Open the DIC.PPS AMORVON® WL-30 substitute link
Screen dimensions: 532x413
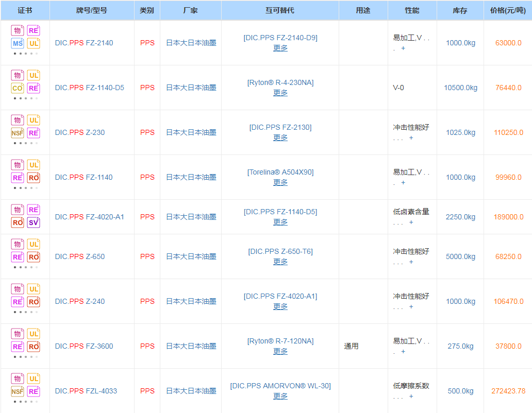click(280, 386)
